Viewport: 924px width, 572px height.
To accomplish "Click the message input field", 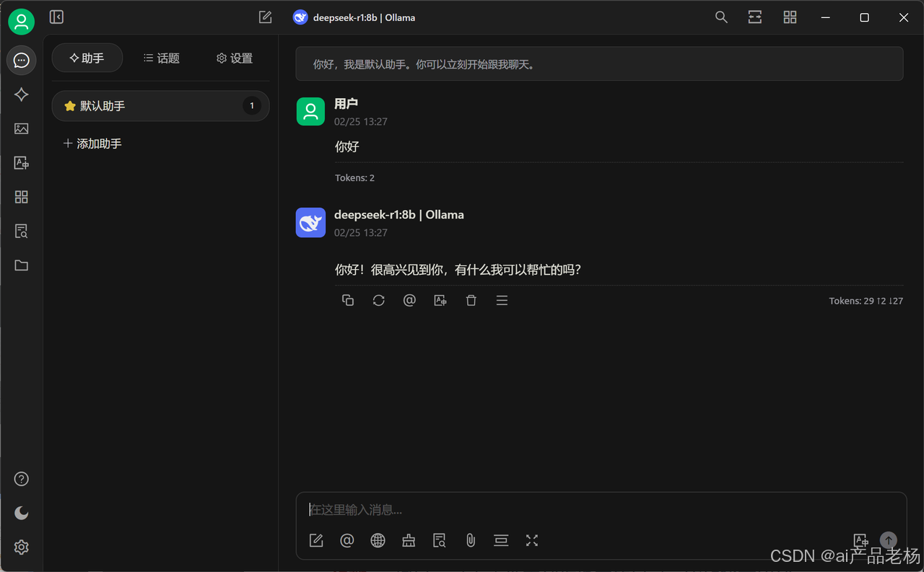I will pyautogui.click(x=601, y=510).
